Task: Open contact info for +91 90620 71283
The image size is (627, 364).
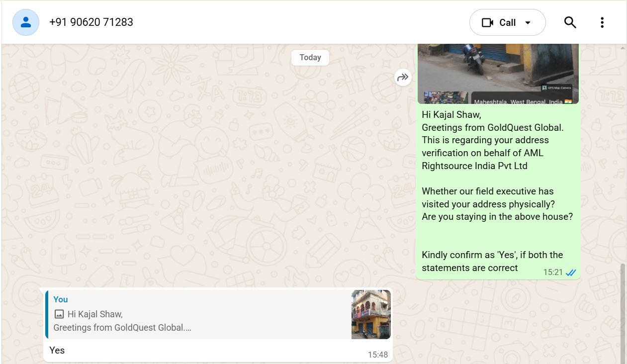Action: point(91,22)
